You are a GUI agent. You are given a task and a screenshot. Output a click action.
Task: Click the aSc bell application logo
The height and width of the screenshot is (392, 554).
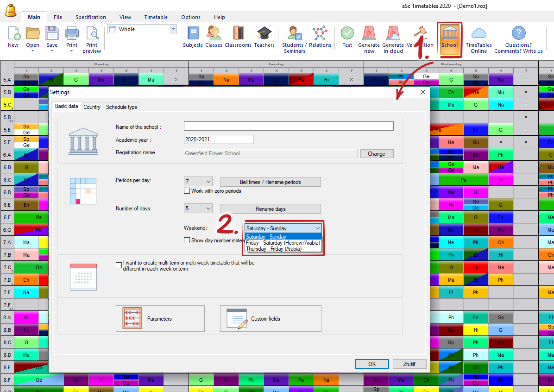(x=11, y=10)
